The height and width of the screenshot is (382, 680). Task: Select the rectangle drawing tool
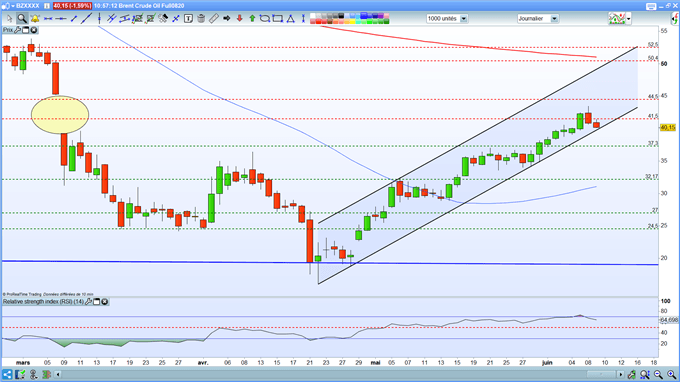coord(278,18)
